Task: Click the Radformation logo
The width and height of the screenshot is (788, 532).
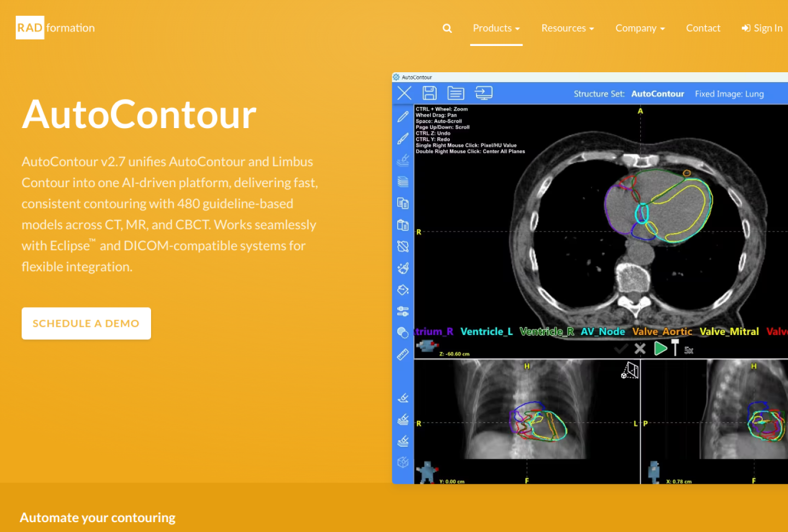Action: [55, 28]
